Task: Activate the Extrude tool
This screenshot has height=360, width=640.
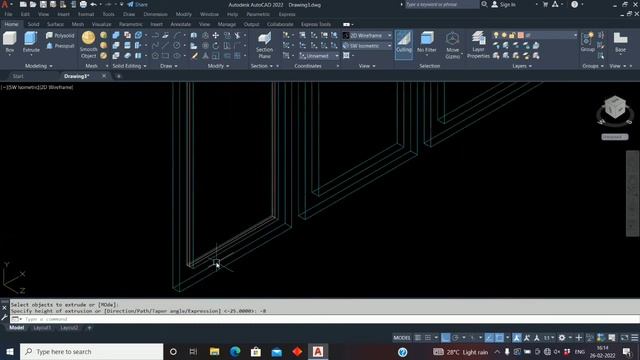Action: tap(31, 42)
